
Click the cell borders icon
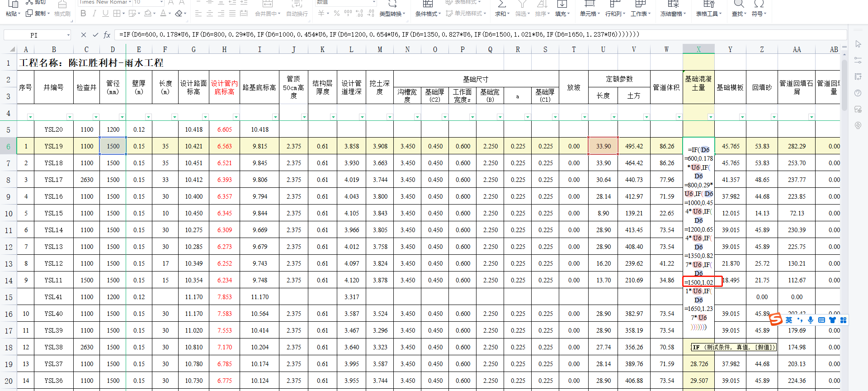117,14
